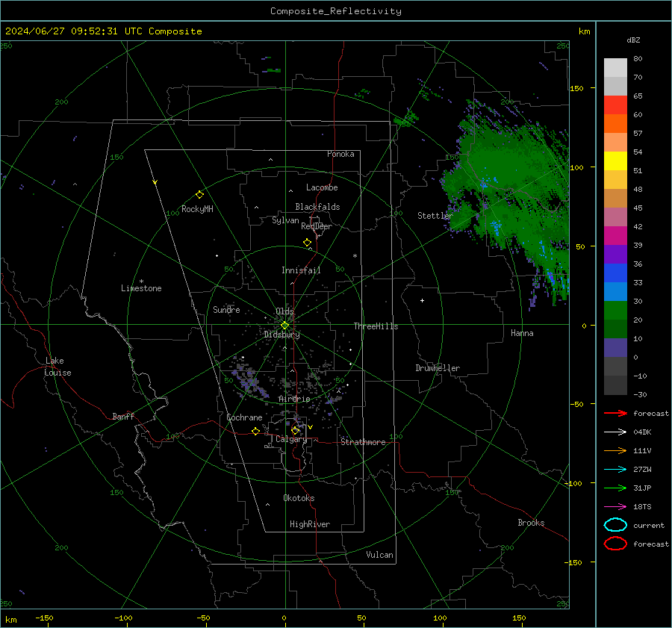Screen dimensions: 672x628
Task: Click the Vulcan town label
Action: tap(380, 555)
